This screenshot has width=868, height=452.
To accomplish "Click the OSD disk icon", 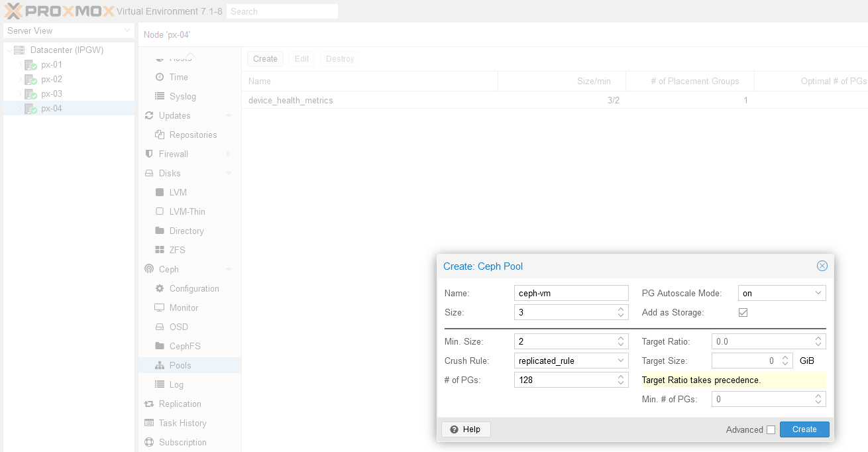I will point(159,327).
